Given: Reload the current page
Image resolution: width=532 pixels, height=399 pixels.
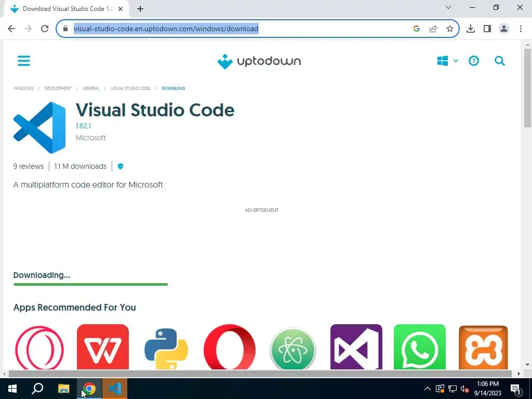Looking at the screenshot, I should 45,29.
